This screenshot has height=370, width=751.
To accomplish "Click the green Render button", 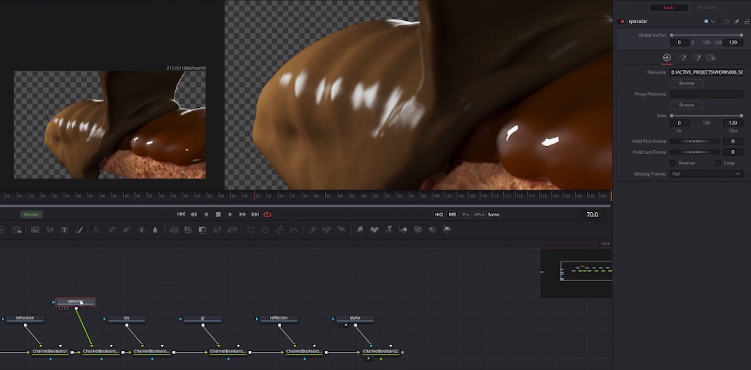I will 32,214.
